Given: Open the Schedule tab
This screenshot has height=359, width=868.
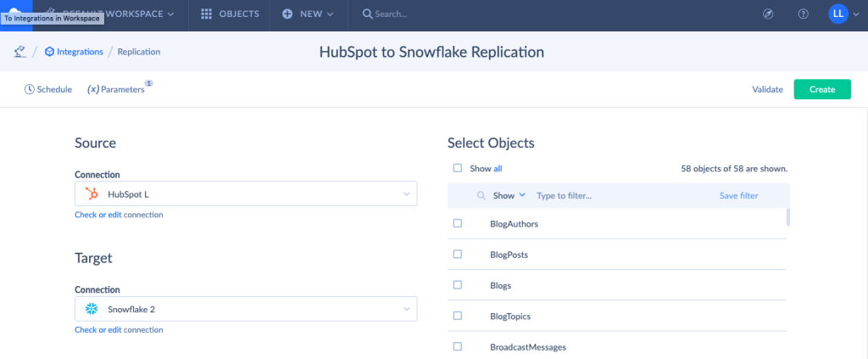Looking at the screenshot, I should point(48,89).
